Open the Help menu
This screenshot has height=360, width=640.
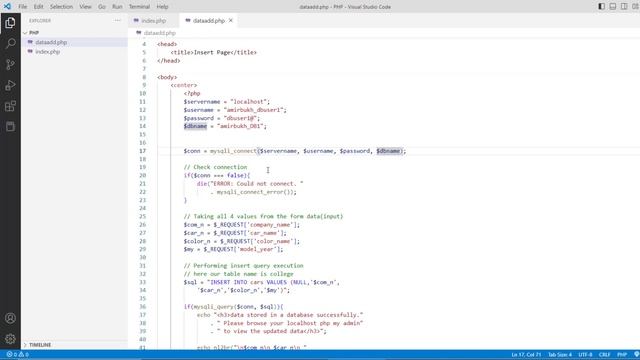click(x=162, y=7)
